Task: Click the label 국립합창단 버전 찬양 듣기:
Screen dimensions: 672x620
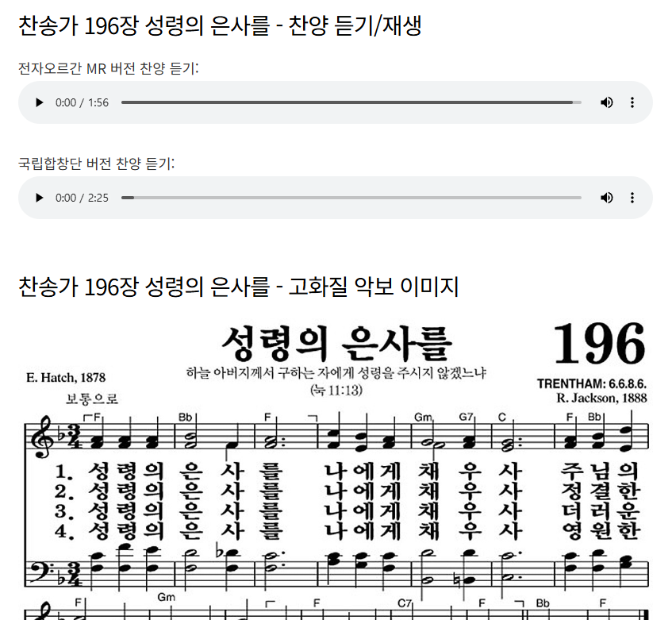Action: 97,164
